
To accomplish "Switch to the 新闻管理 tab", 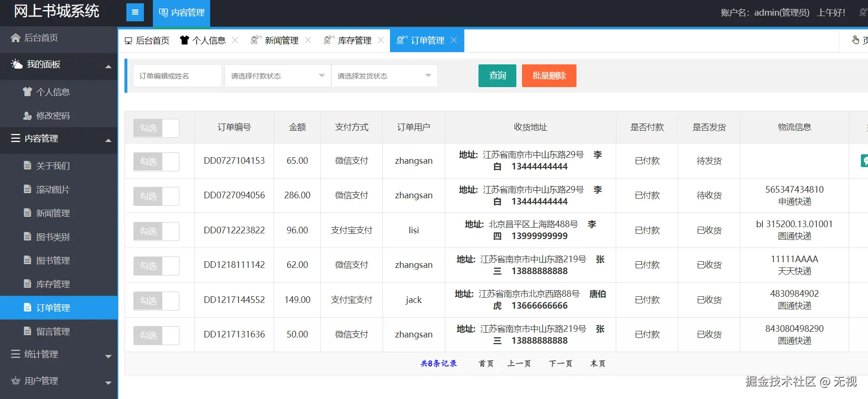I will pyautogui.click(x=281, y=41).
